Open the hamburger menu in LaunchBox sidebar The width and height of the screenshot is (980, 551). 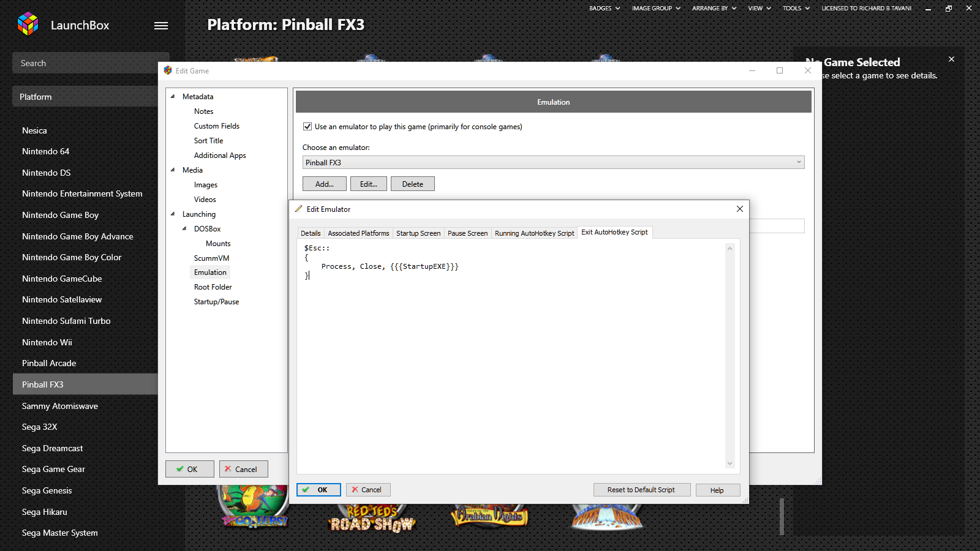pyautogui.click(x=161, y=26)
